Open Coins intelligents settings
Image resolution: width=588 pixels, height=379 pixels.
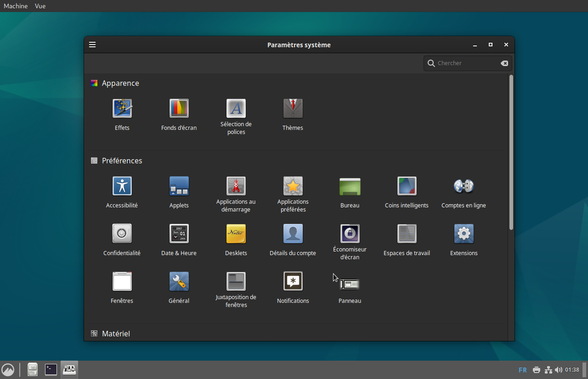(x=407, y=186)
